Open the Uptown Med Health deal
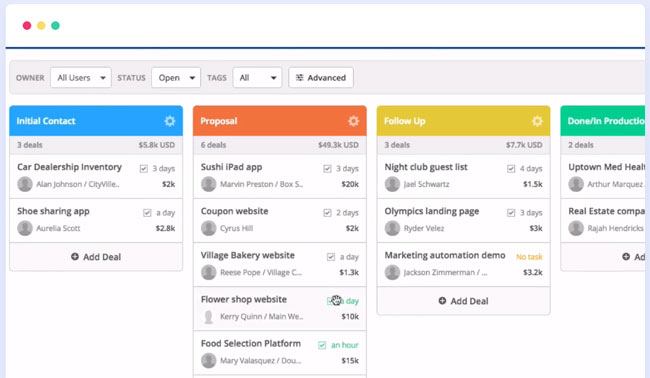This screenshot has width=650, height=378. click(x=606, y=167)
